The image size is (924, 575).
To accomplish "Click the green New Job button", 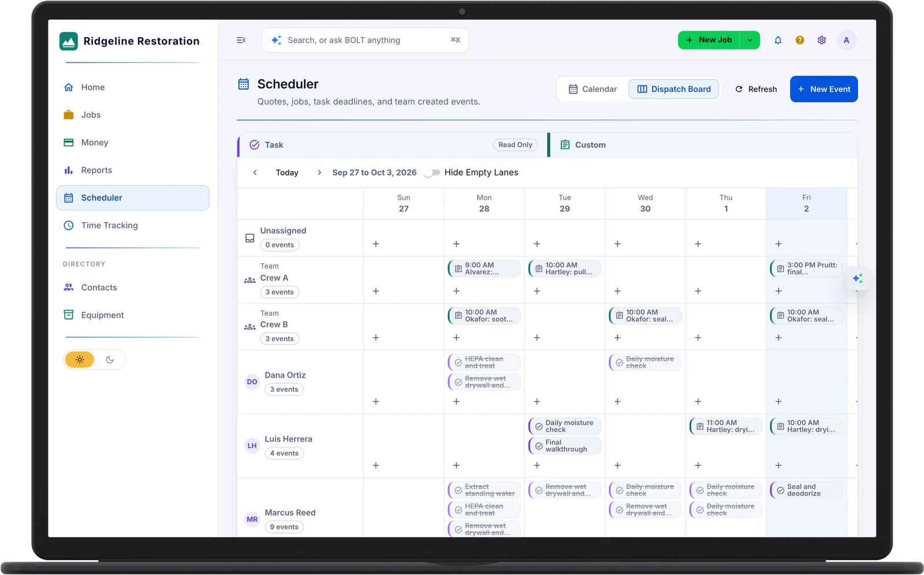I will (709, 40).
